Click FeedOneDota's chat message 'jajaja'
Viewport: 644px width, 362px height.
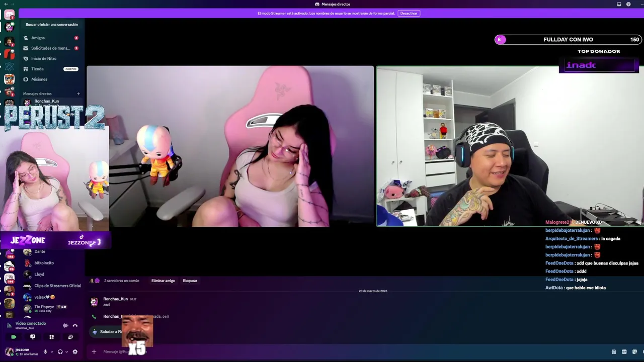click(567, 280)
